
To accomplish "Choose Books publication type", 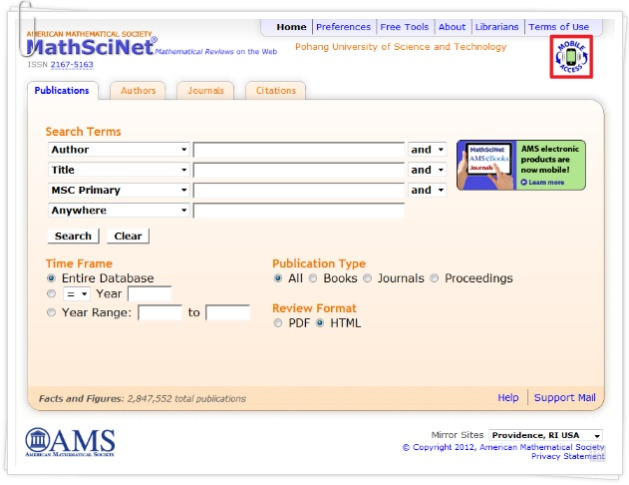I will pos(313,278).
